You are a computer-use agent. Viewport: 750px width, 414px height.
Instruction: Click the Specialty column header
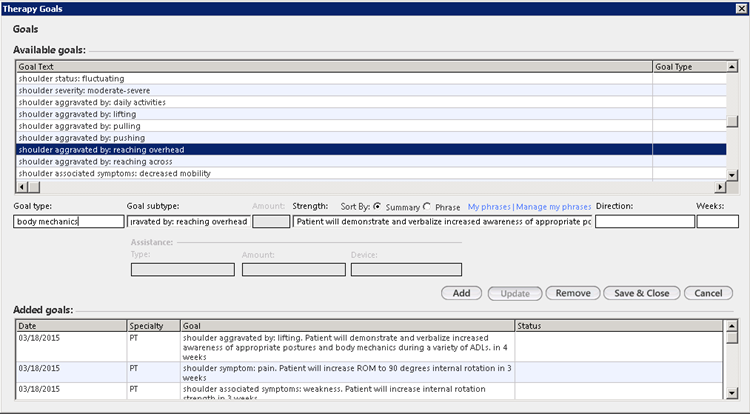[154, 326]
